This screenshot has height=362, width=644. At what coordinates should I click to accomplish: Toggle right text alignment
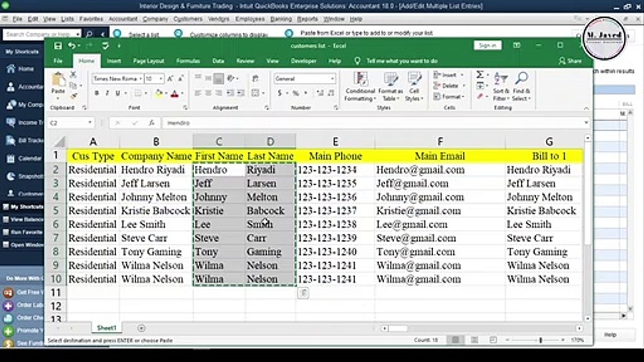(x=218, y=93)
